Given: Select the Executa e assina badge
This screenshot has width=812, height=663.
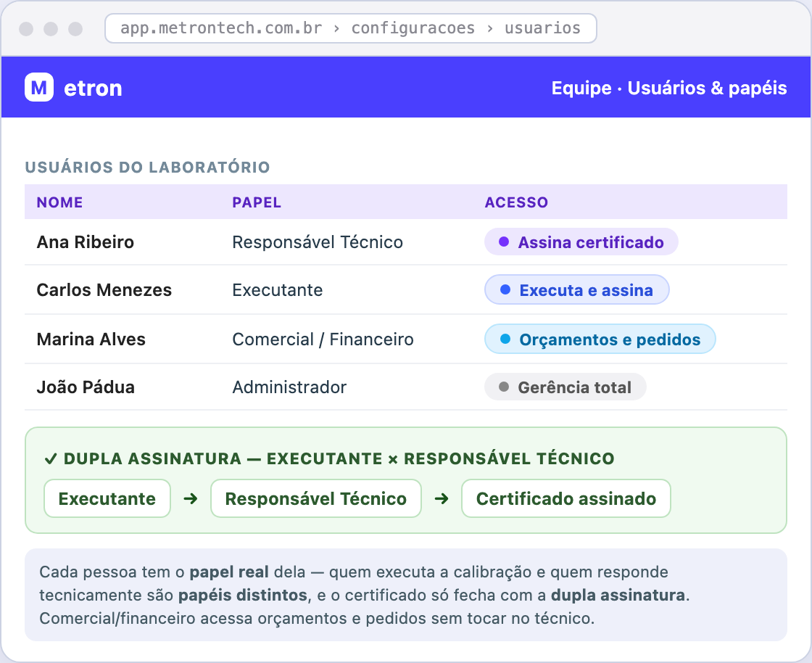Looking at the screenshot, I should click(x=577, y=289).
